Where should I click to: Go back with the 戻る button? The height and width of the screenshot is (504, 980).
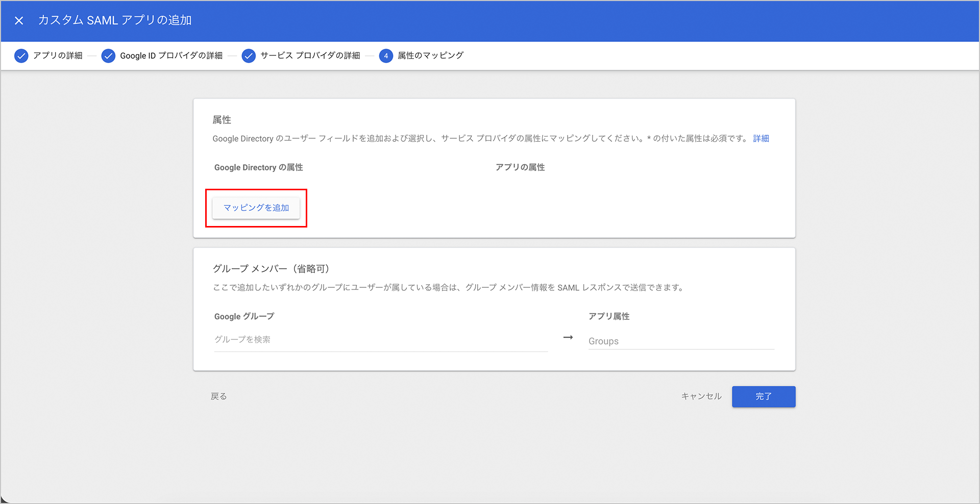[x=218, y=396]
